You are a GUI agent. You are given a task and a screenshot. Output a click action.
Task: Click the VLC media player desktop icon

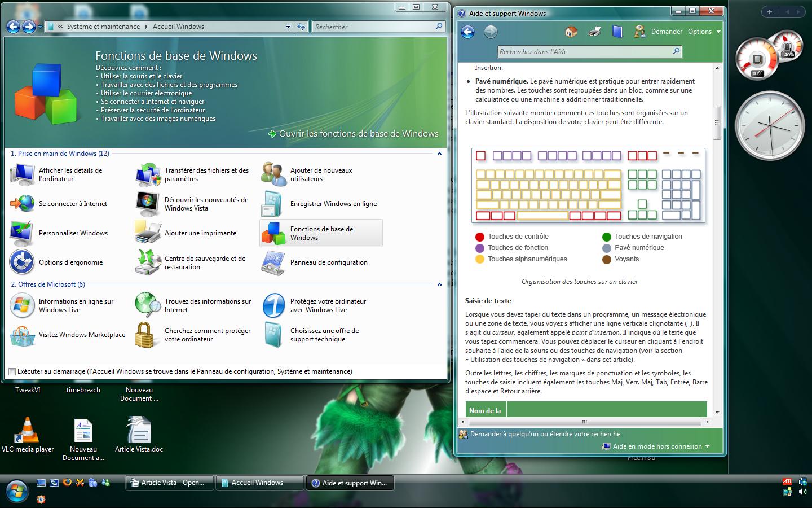click(x=27, y=435)
